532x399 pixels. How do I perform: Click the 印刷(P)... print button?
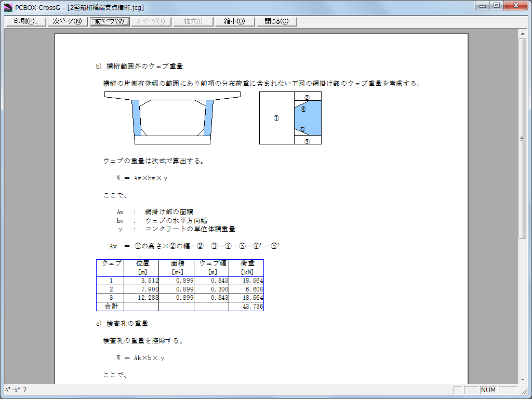(x=26, y=21)
